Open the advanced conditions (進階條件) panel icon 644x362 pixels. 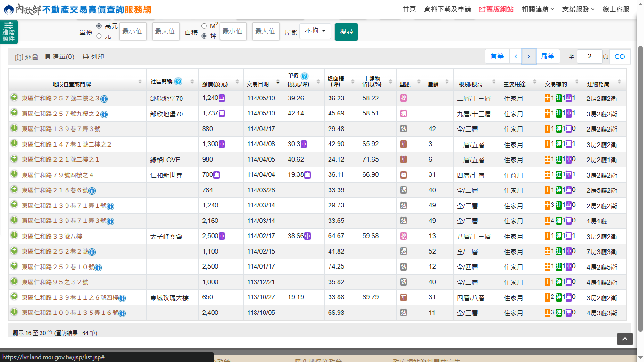(9, 32)
